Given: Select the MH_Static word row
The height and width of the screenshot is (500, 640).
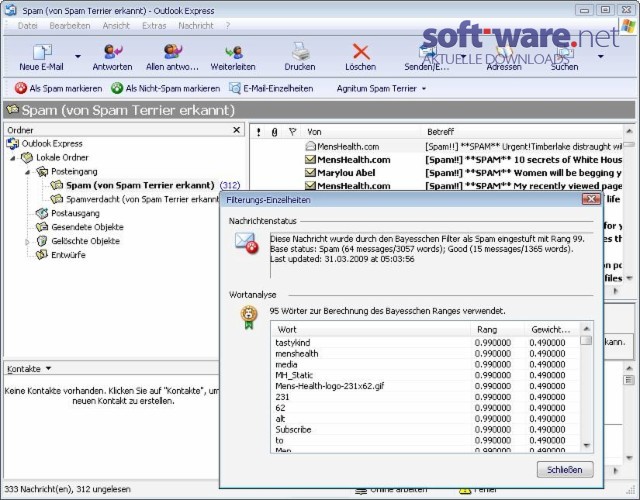Looking at the screenshot, I should pyautogui.click(x=425, y=376).
